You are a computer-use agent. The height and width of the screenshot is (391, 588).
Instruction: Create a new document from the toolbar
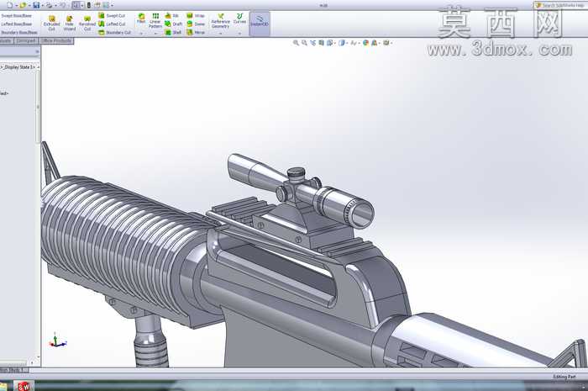point(10,5)
